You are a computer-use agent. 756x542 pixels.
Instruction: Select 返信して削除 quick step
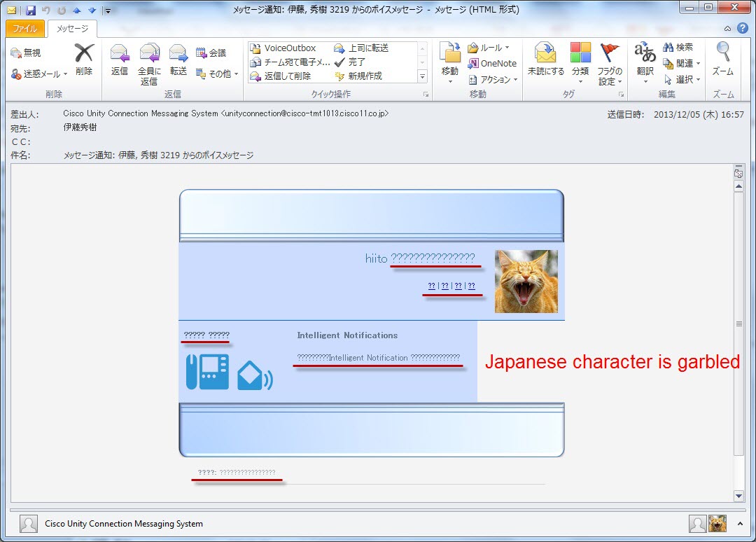tap(281, 76)
